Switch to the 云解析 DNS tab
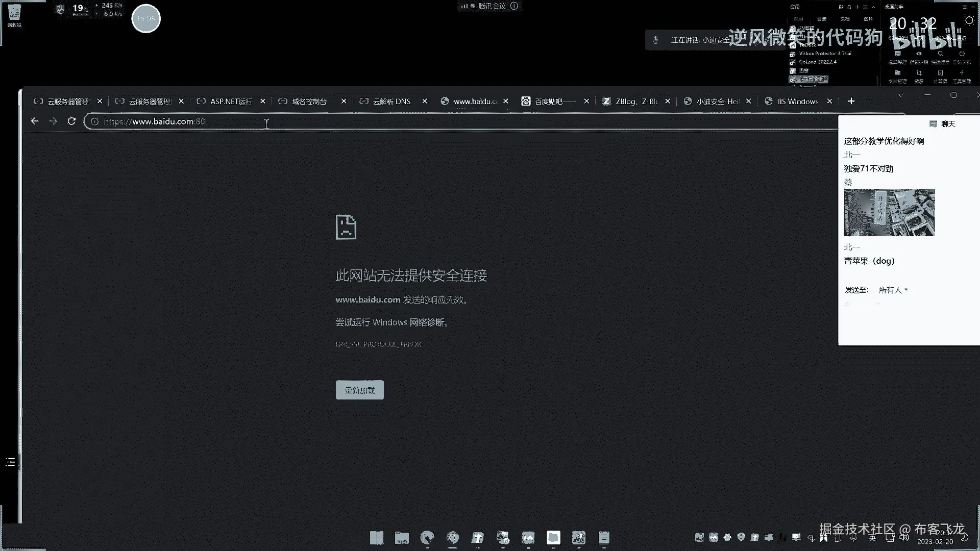This screenshot has width=980, height=551. 391,102
